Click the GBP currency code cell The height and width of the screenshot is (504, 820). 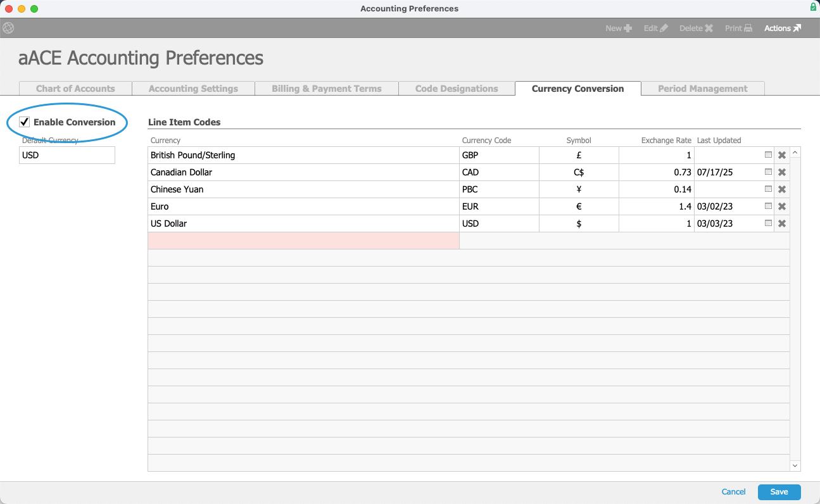[499, 155]
